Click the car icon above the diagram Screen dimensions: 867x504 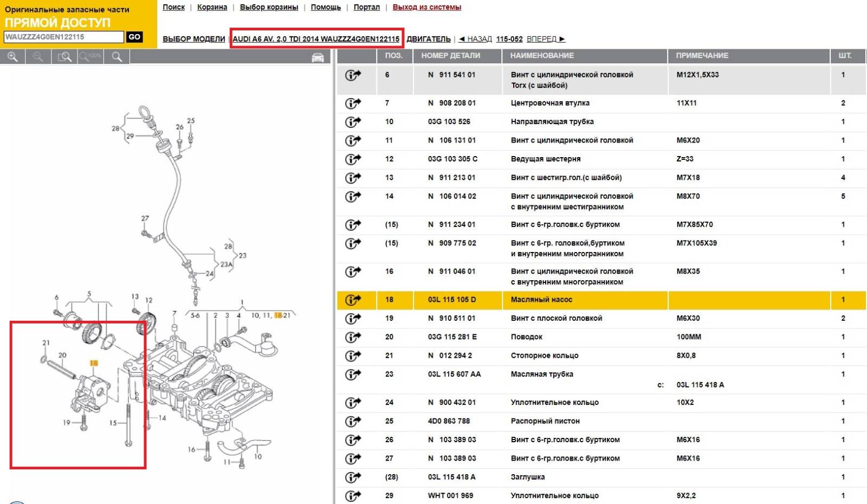coord(318,57)
